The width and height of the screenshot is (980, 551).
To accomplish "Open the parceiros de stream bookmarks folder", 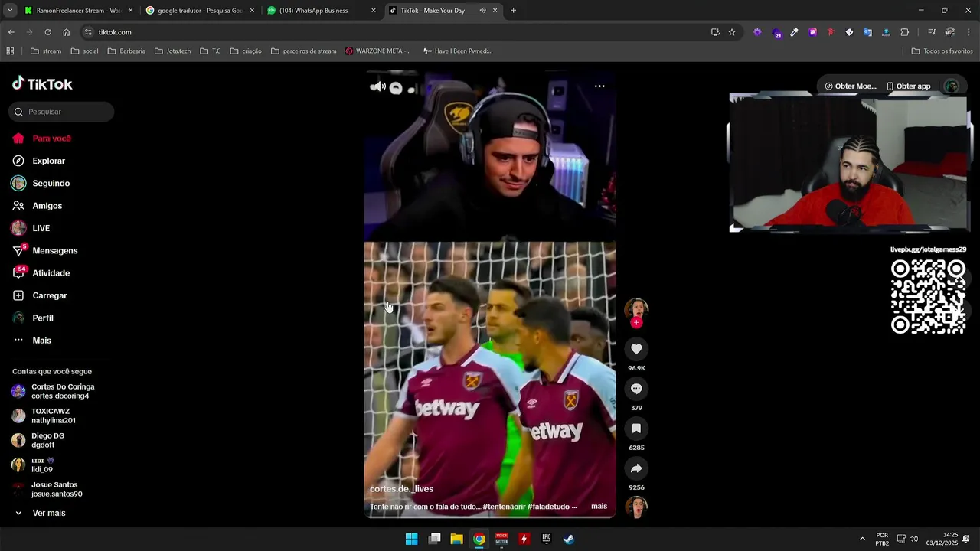I will (303, 51).
